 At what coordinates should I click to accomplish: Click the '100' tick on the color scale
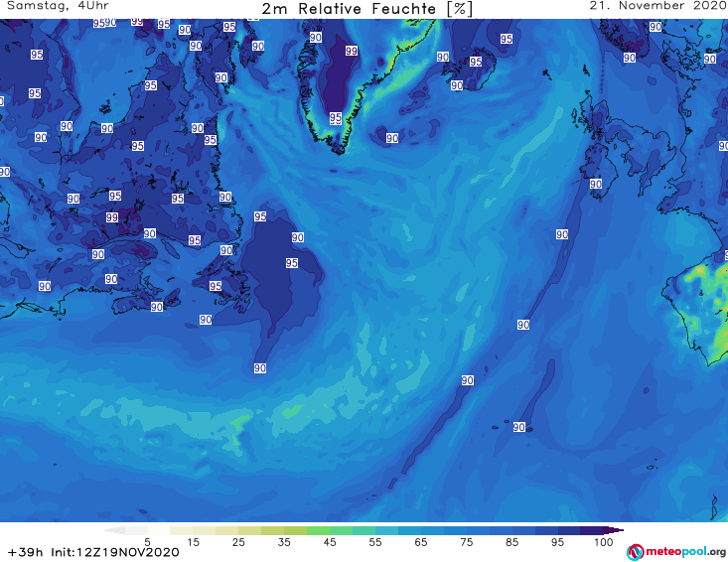[604, 542]
